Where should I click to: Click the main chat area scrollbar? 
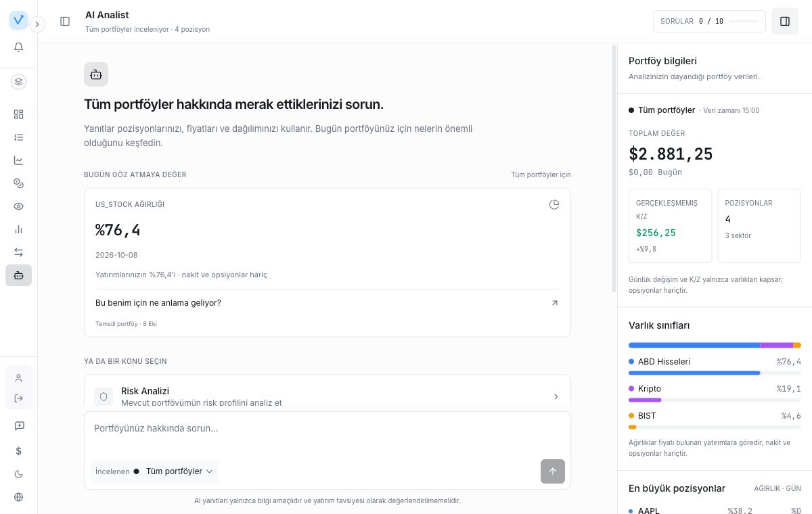(614, 169)
